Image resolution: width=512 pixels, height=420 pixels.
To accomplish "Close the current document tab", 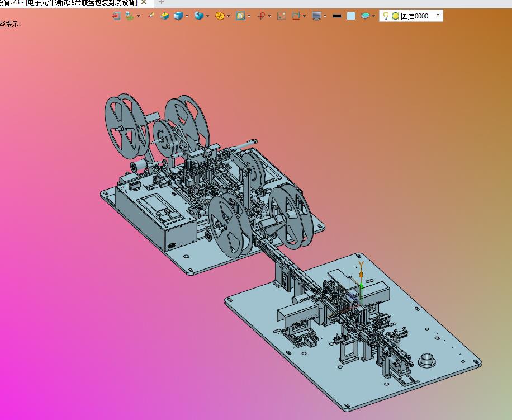I will coord(144,2).
